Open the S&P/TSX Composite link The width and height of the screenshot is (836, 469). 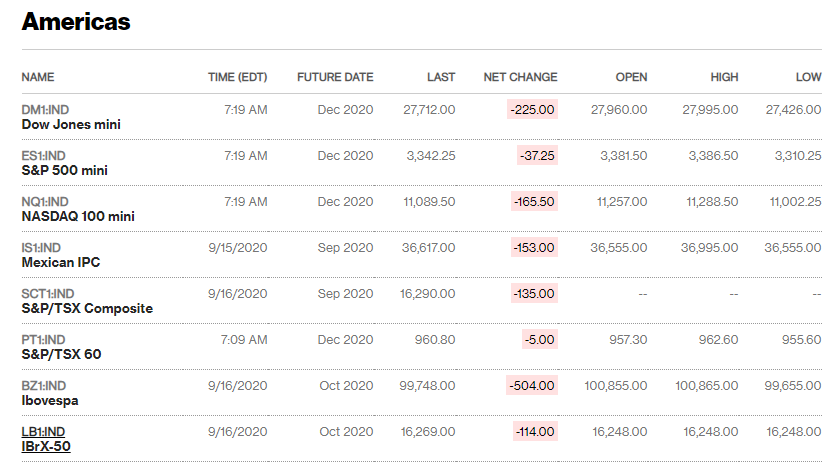pyautogui.click(x=87, y=309)
